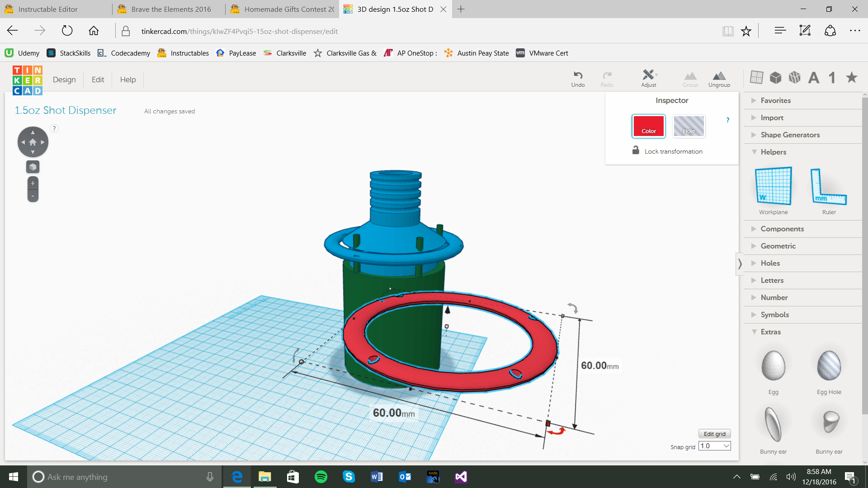Collapse the Helpers section
Viewport: 868px width, 488px height.
(x=773, y=152)
